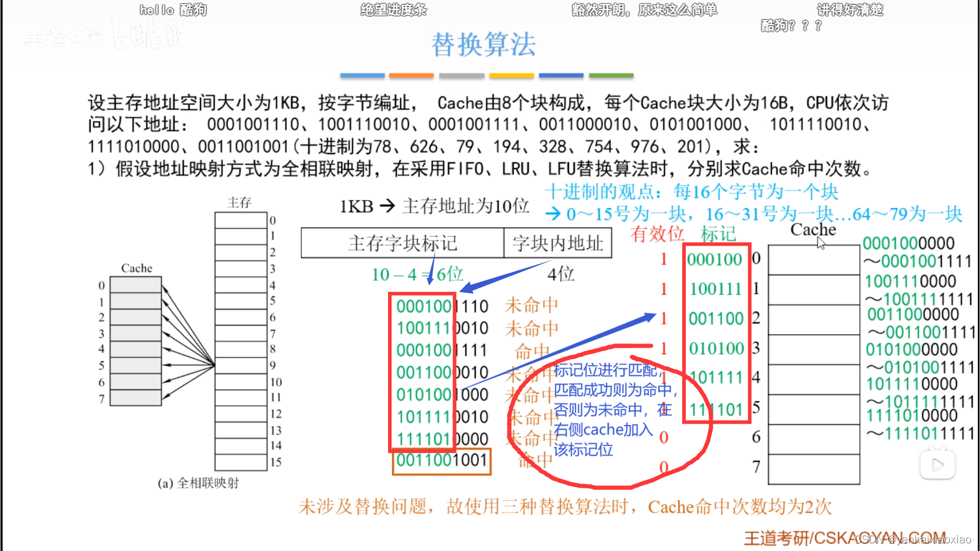Click the range start 0001000000
This screenshot has height=551, width=980.
click(x=908, y=243)
